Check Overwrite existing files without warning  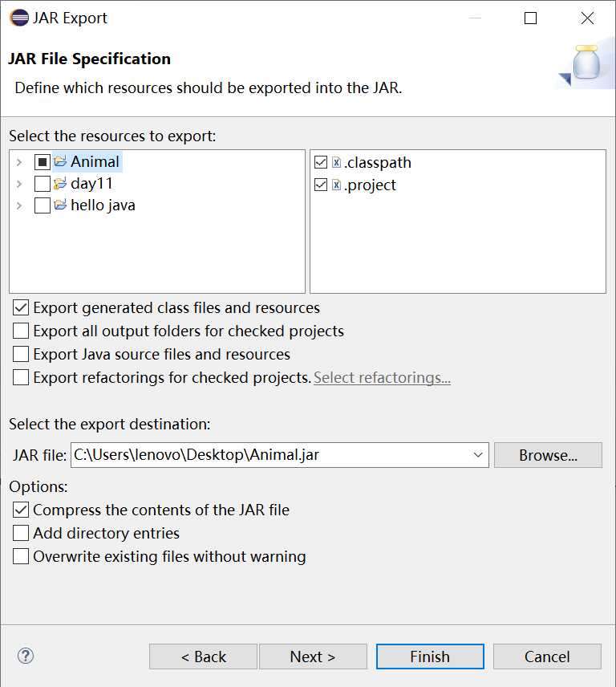pyautogui.click(x=21, y=556)
